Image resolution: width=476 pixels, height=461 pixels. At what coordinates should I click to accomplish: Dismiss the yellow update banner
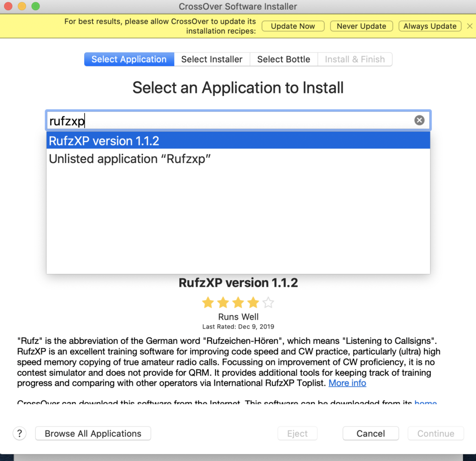469,26
